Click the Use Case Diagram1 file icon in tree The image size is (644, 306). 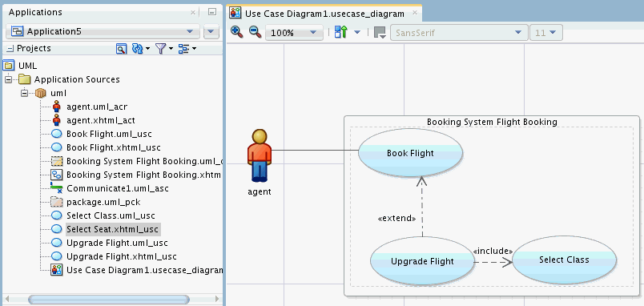(57, 270)
